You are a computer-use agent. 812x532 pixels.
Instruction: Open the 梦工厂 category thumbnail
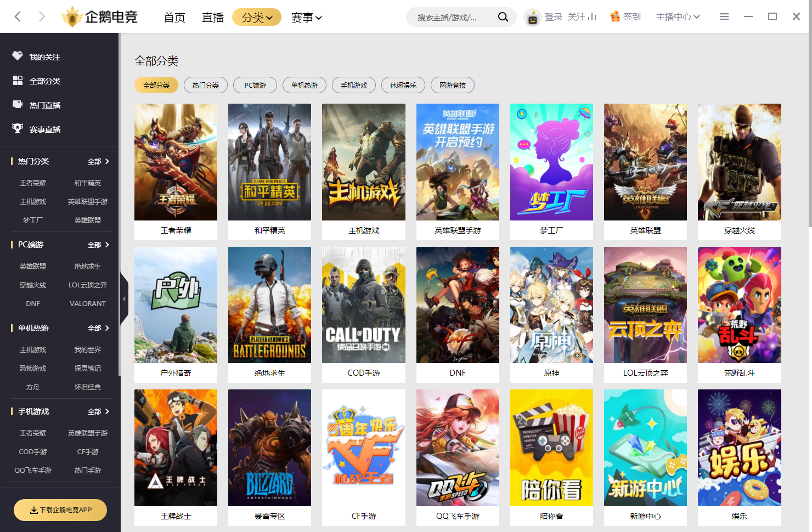(x=551, y=162)
